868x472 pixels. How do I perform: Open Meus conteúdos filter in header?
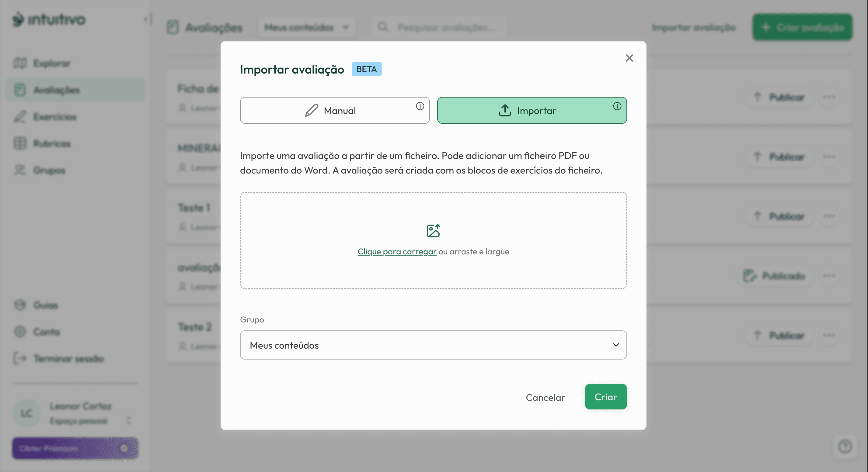coord(306,27)
